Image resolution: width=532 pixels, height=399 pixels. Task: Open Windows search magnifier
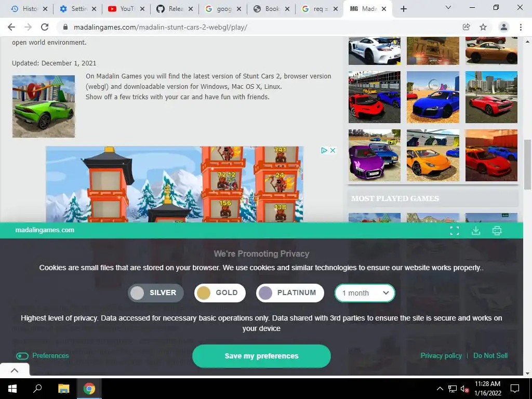pyautogui.click(x=37, y=388)
